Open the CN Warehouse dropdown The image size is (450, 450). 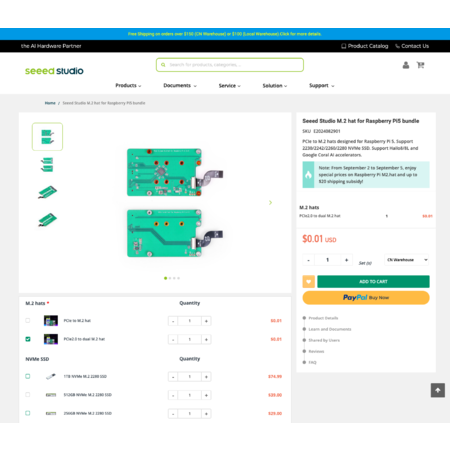pos(407,260)
